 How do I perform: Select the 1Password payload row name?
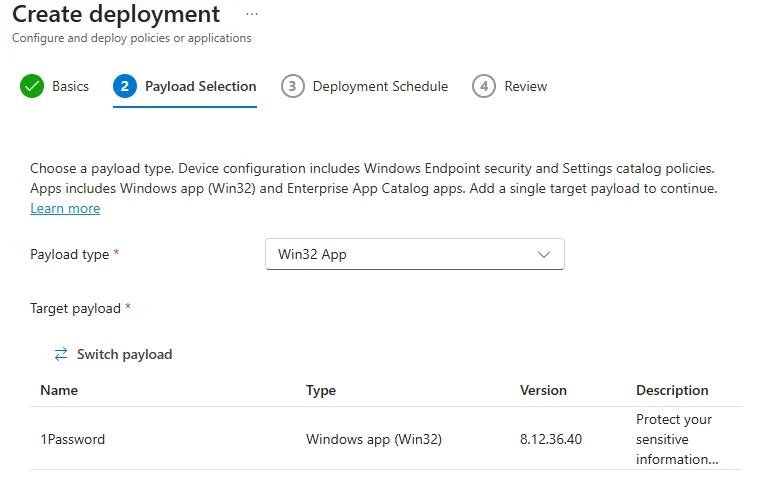pos(72,439)
